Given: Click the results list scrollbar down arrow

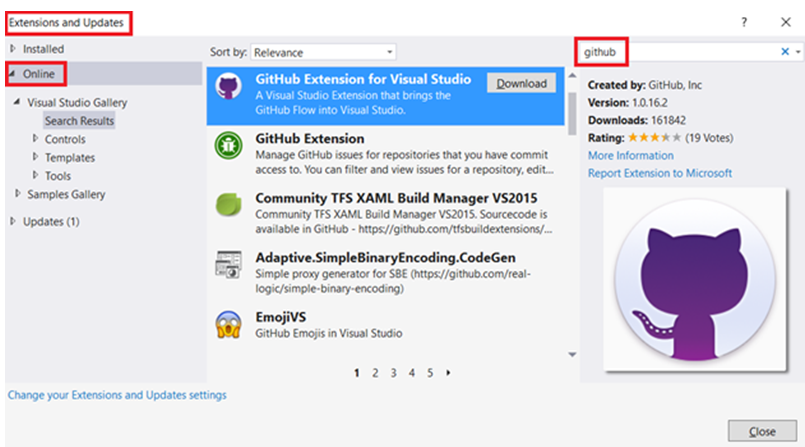Looking at the screenshot, I should pos(572,355).
